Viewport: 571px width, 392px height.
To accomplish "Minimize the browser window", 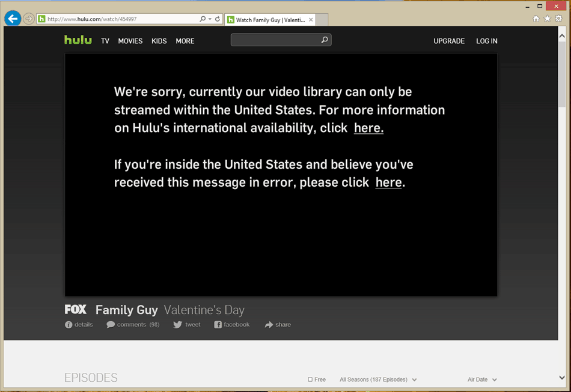I will point(527,6).
